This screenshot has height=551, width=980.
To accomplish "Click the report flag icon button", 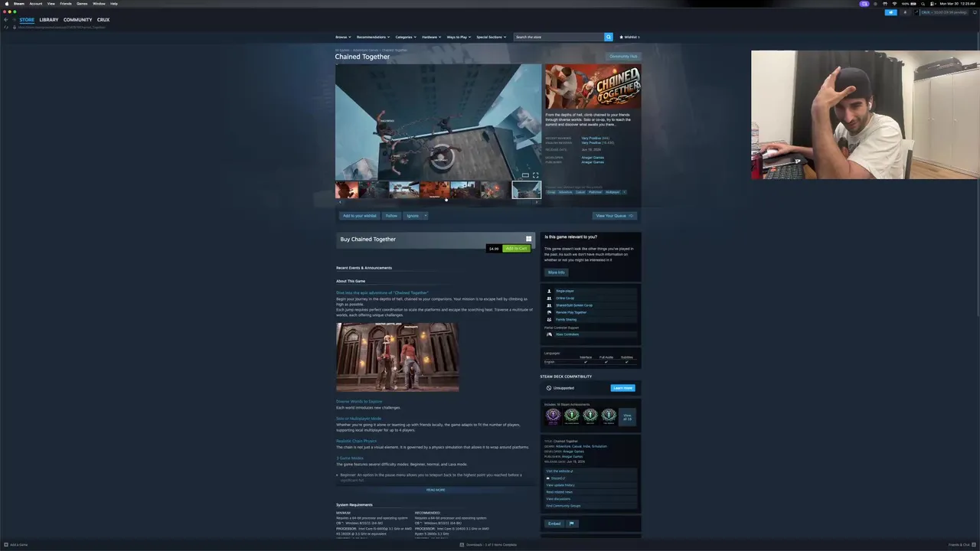I will [x=571, y=523].
